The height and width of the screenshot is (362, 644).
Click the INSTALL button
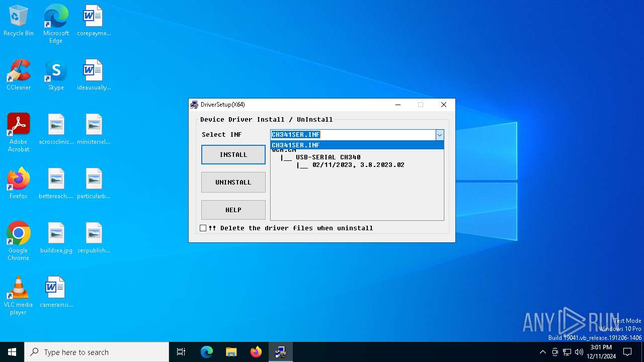(x=233, y=155)
